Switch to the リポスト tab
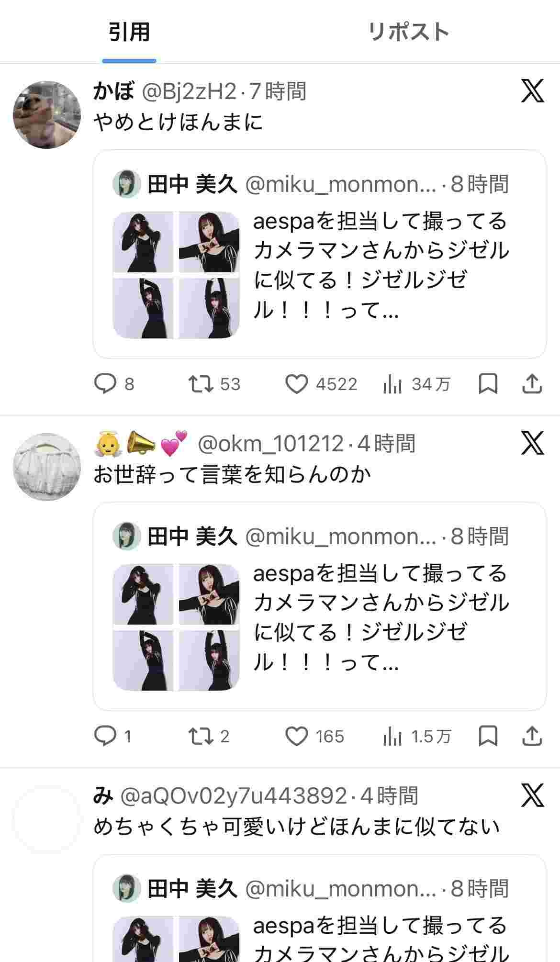 click(408, 33)
